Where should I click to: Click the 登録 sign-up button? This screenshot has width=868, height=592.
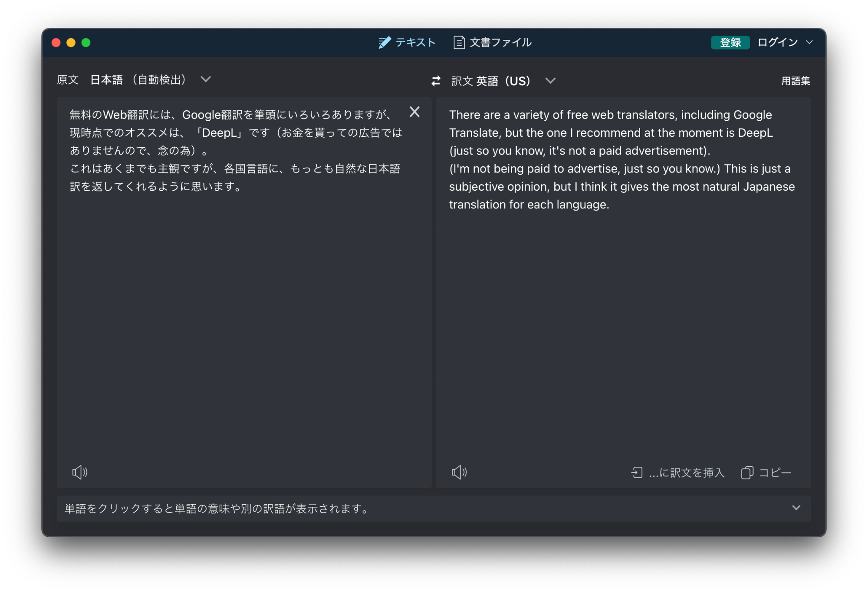coord(730,42)
